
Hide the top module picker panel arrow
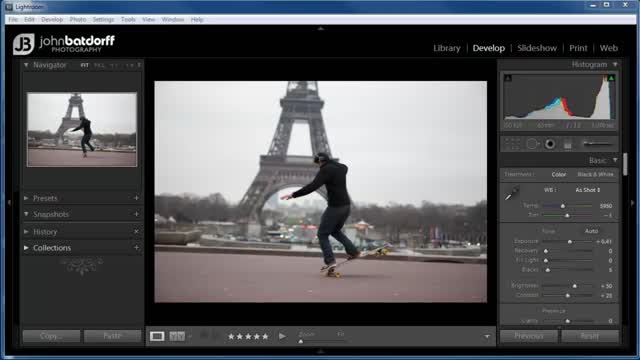[320, 29]
